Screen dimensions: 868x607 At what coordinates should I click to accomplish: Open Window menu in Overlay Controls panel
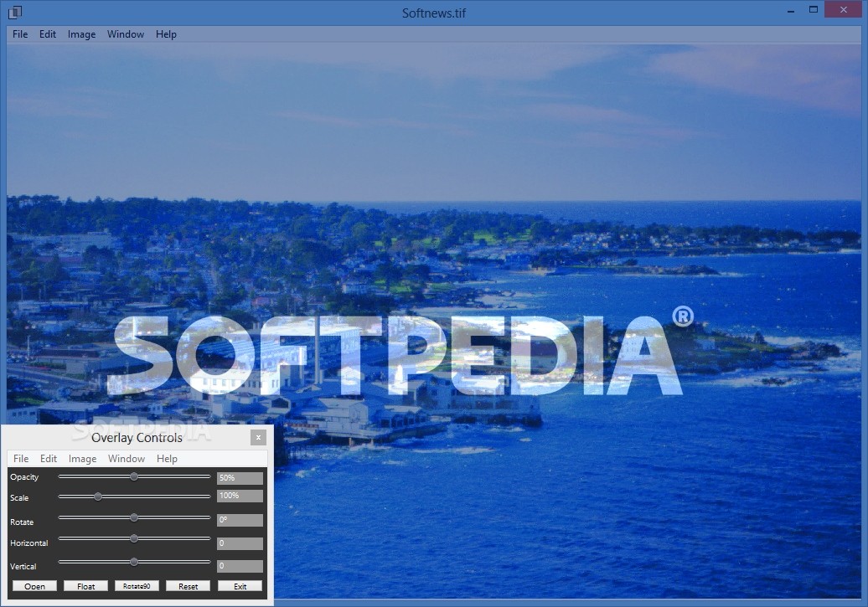127,459
